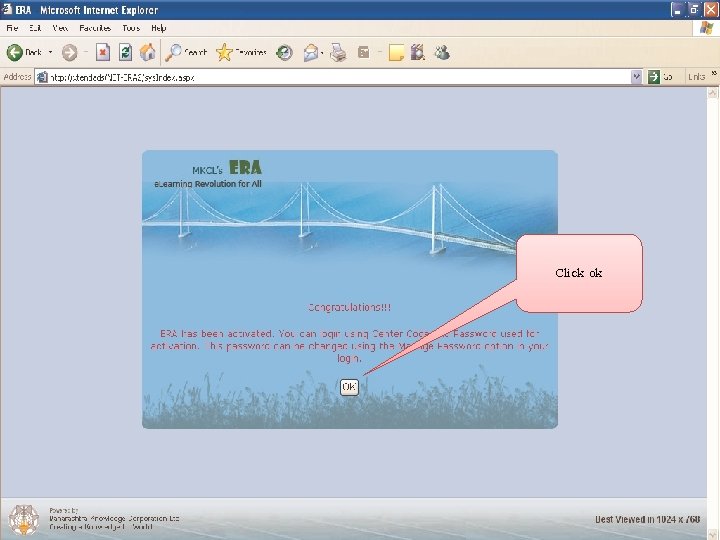Click the green ERA logo text
This screenshot has width=720, height=540.
(x=245, y=168)
